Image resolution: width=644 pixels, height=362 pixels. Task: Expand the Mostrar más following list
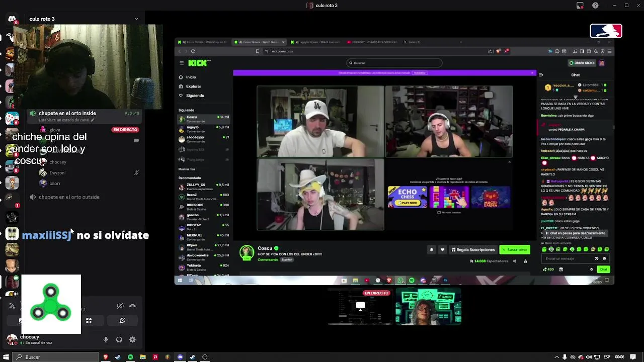pos(187,169)
